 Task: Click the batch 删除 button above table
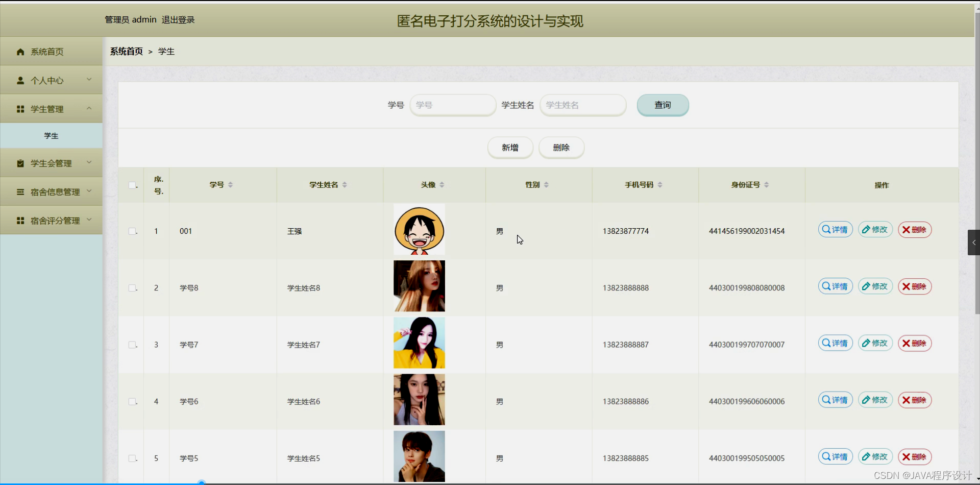point(561,148)
